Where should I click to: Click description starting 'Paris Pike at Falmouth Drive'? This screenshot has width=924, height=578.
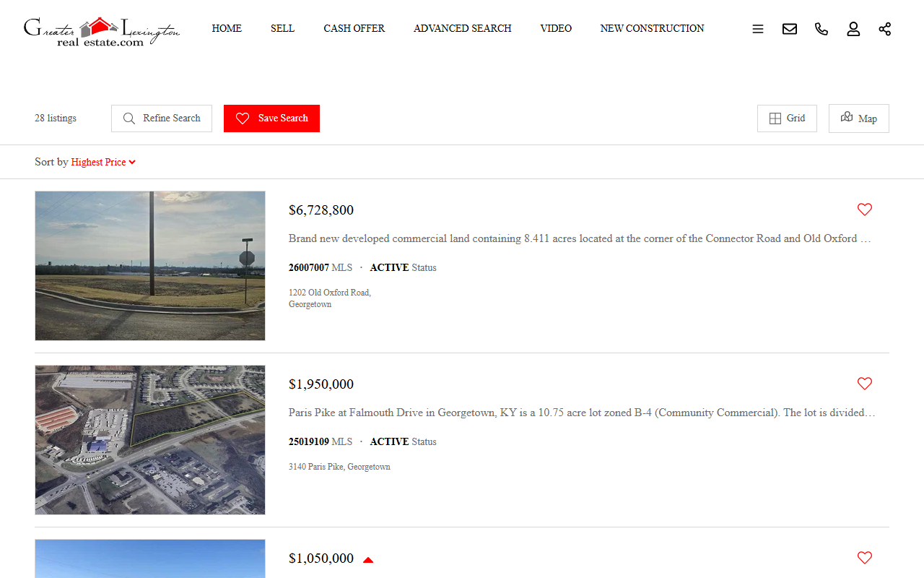pyautogui.click(x=582, y=413)
